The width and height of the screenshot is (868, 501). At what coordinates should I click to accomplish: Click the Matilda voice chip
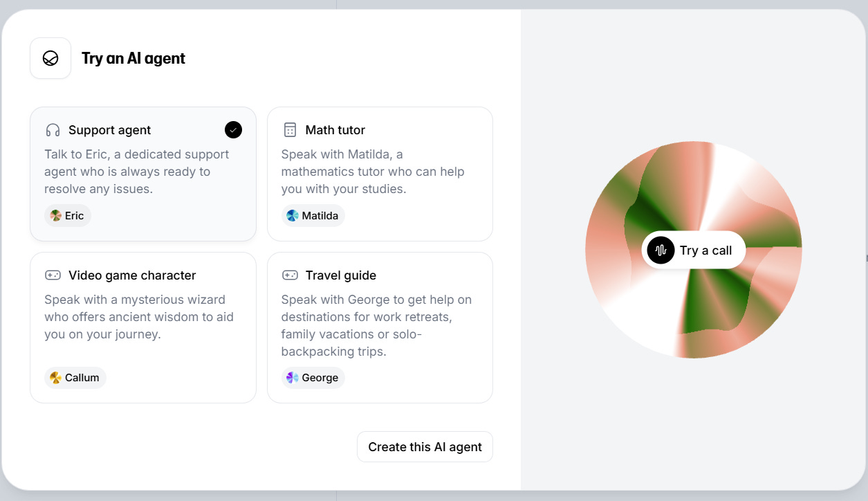(313, 215)
